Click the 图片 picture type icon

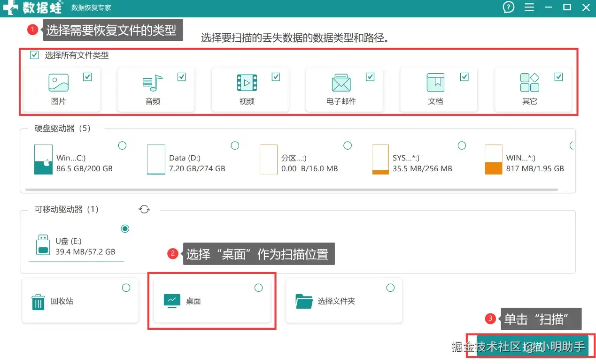(58, 83)
